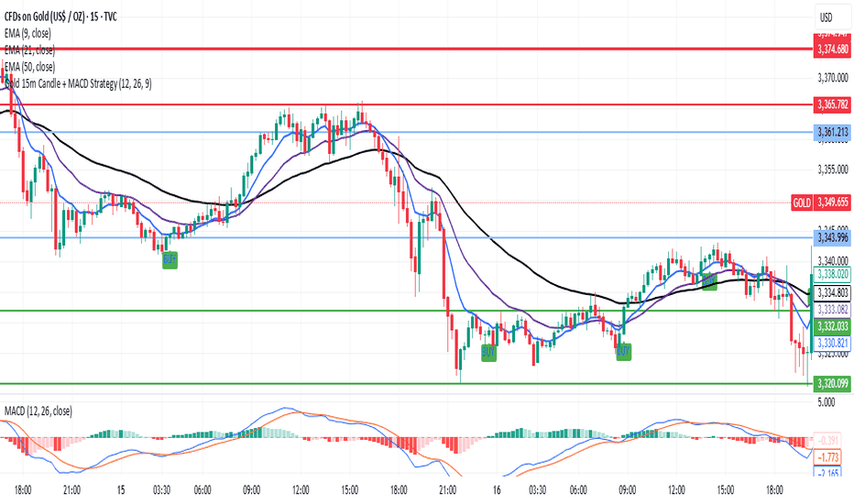Viewport: 854px width, 504px height.
Task: Click the 3,333.082 EMA 21 value tag
Action: [833, 310]
